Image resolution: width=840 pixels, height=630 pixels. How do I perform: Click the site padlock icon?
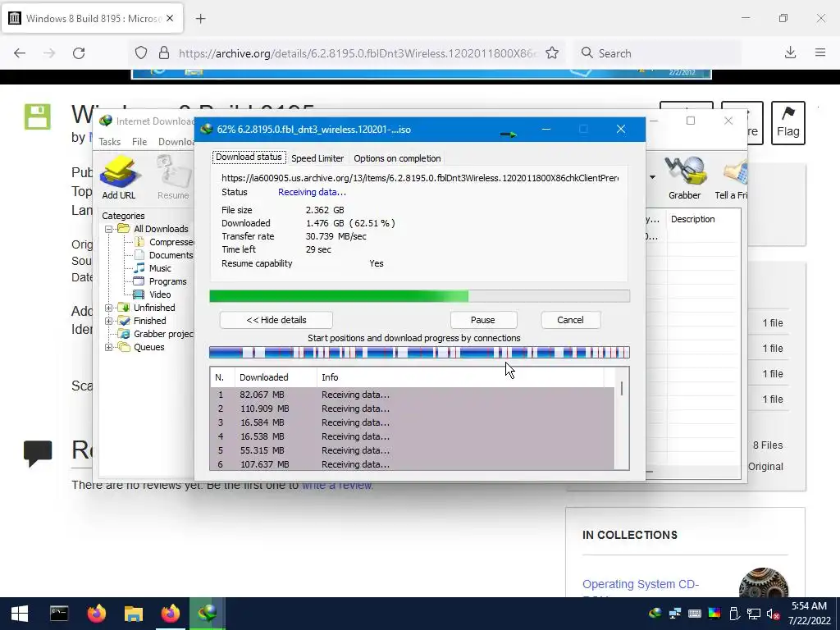tap(164, 53)
